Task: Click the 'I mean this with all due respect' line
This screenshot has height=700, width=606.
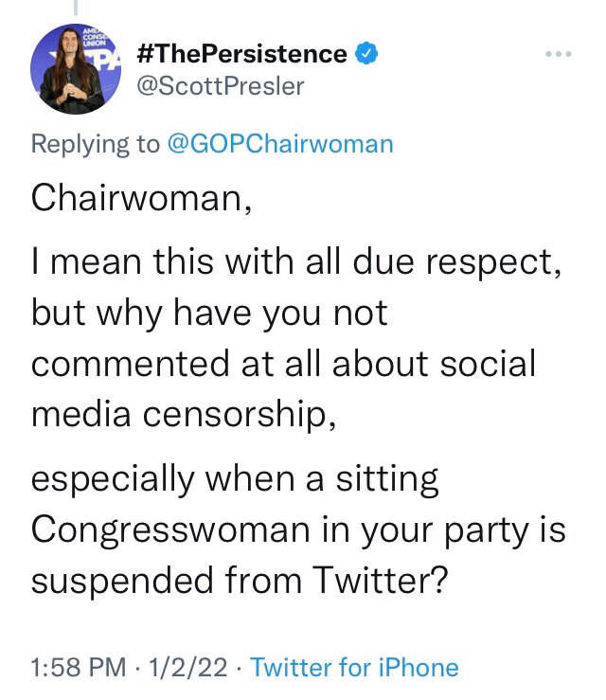Action: (296, 262)
